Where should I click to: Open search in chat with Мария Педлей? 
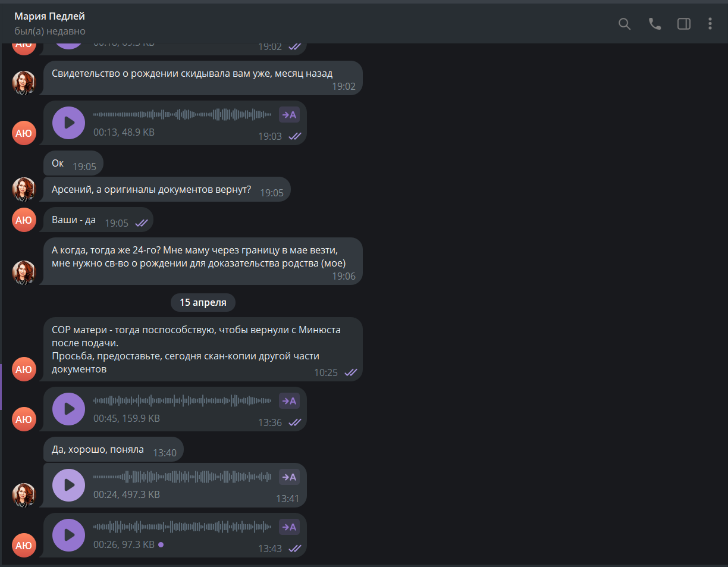(x=625, y=24)
